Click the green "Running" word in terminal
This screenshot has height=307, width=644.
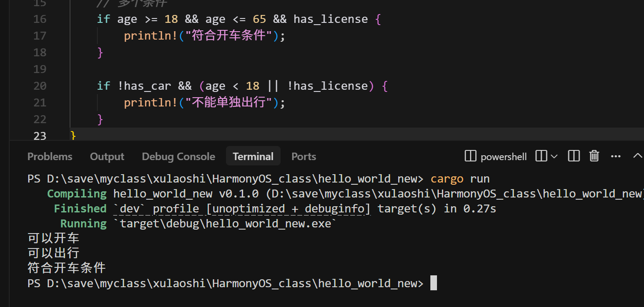pos(83,223)
